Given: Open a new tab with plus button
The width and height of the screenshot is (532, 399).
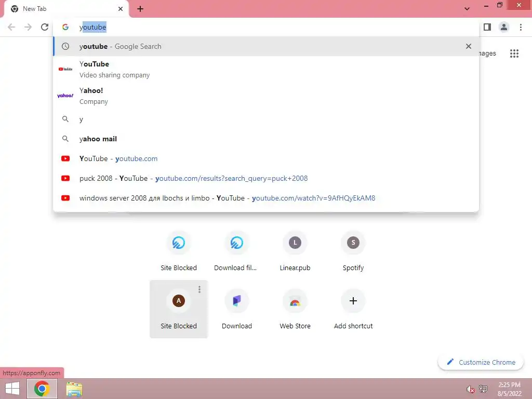Looking at the screenshot, I should [x=140, y=9].
